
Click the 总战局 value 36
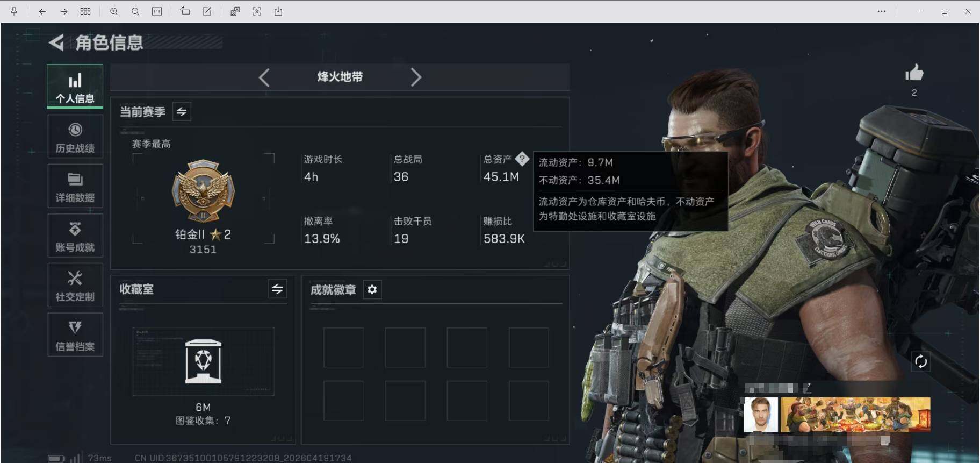tap(401, 177)
